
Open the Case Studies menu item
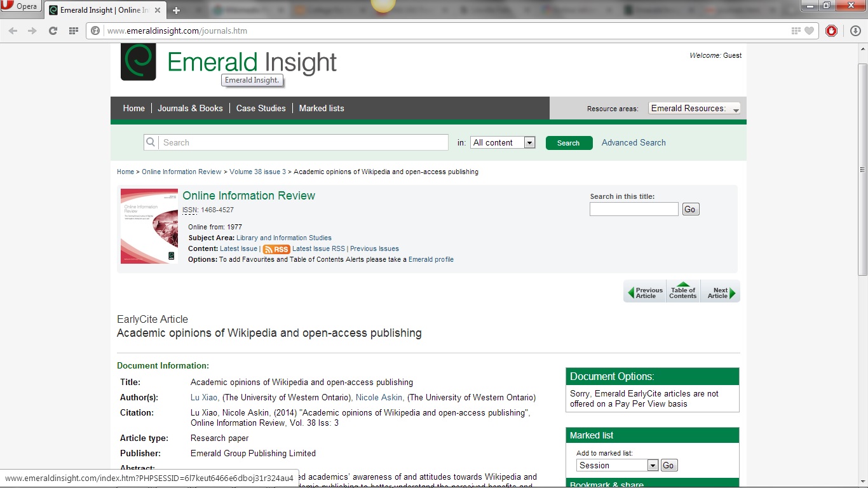tap(261, 108)
